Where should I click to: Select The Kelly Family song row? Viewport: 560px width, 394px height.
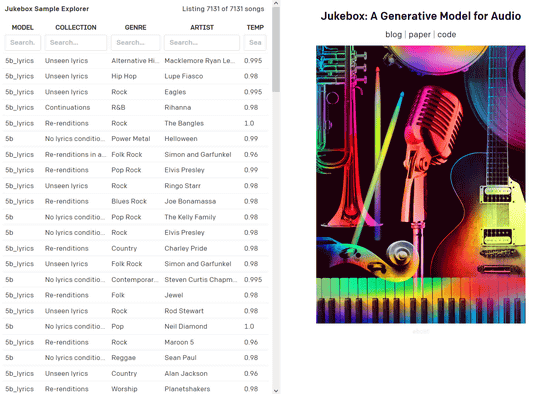pyautogui.click(x=135, y=217)
